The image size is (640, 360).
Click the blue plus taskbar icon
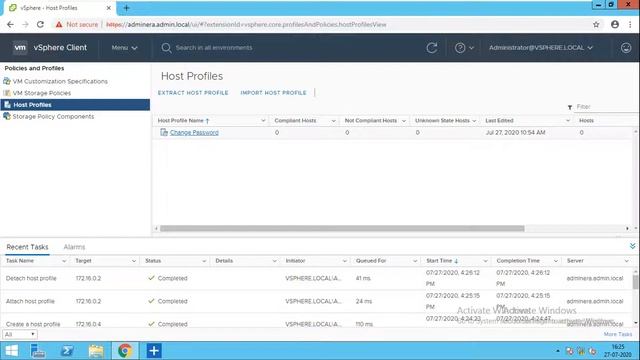click(x=154, y=351)
